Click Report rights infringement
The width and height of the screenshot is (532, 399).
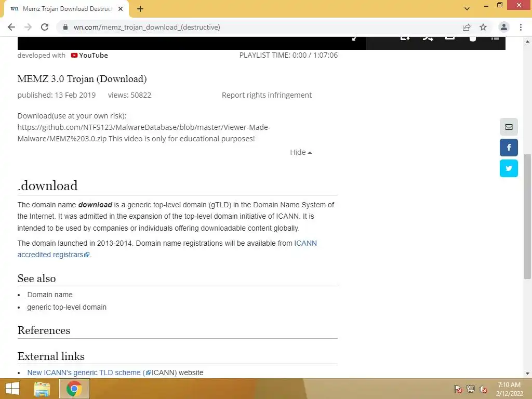[x=267, y=95]
